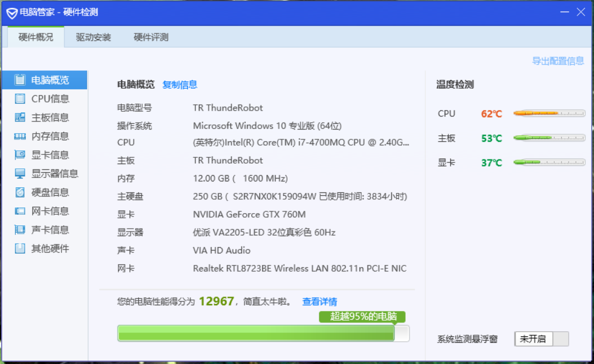Image resolution: width=594 pixels, height=364 pixels.
Task: Open 查看详情 score details link
Action: pyautogui.click(x=319, y=301)
